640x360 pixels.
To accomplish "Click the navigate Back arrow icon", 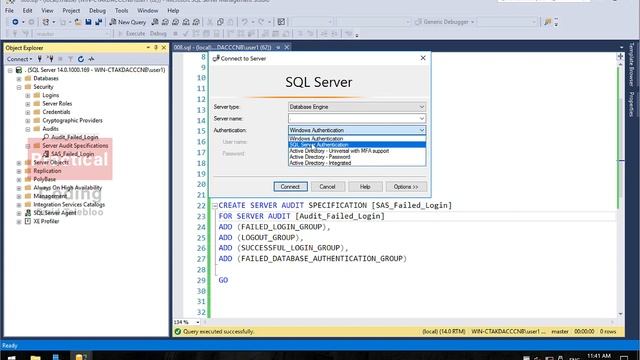I will coord(15,22).
